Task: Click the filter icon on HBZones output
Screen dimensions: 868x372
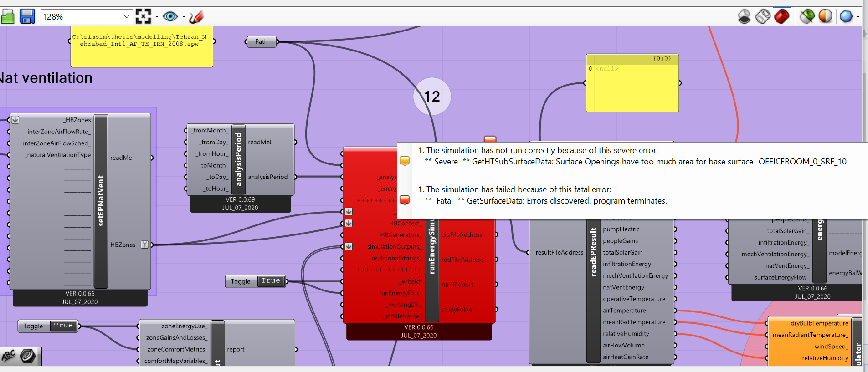Action: point(145,245)
